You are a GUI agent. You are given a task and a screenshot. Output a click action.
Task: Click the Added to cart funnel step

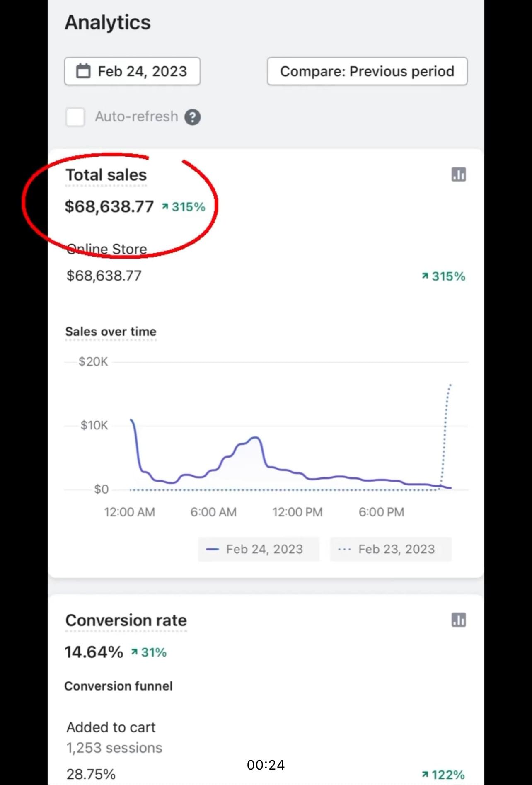pyautogui.click(x=111, y=727)
